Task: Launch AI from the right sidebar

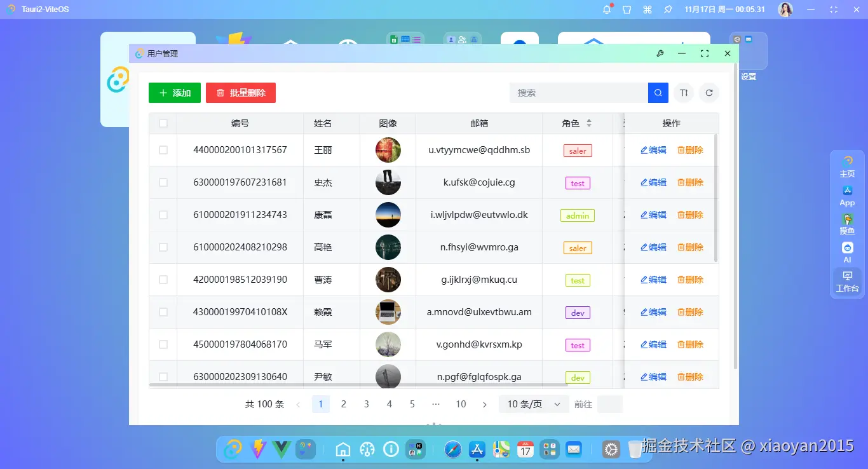Action: click(x=847, y=252)
